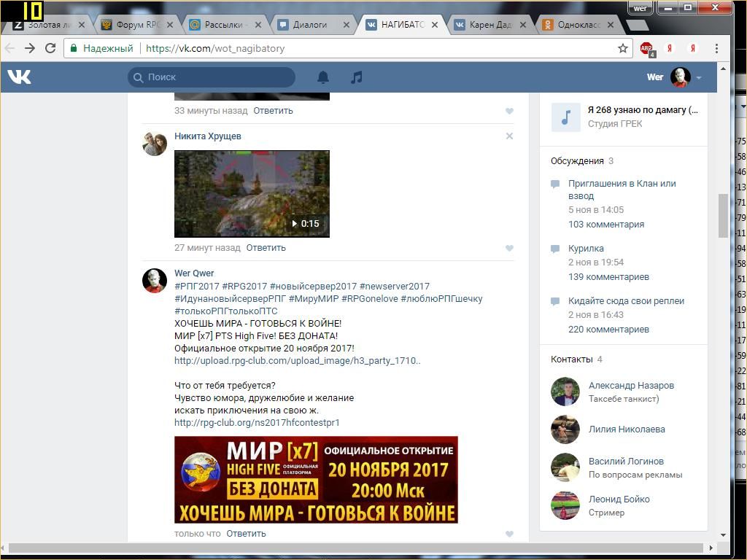Like the comment from 33 minutes ago
Viewport: 747px width, 560px height.
[509, 111]
